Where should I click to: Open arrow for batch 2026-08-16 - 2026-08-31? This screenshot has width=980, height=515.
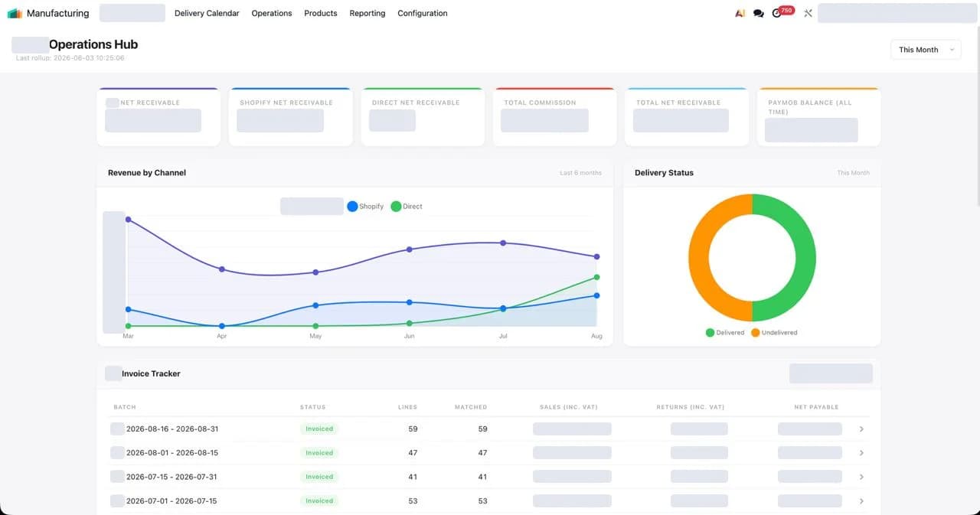[861, 429]
